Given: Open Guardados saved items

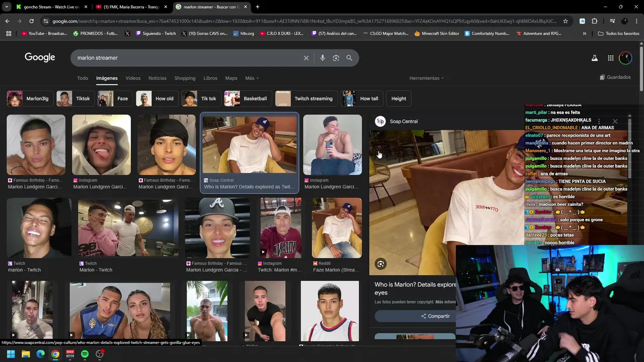Looking at the screenshot, I should point(615,77).
